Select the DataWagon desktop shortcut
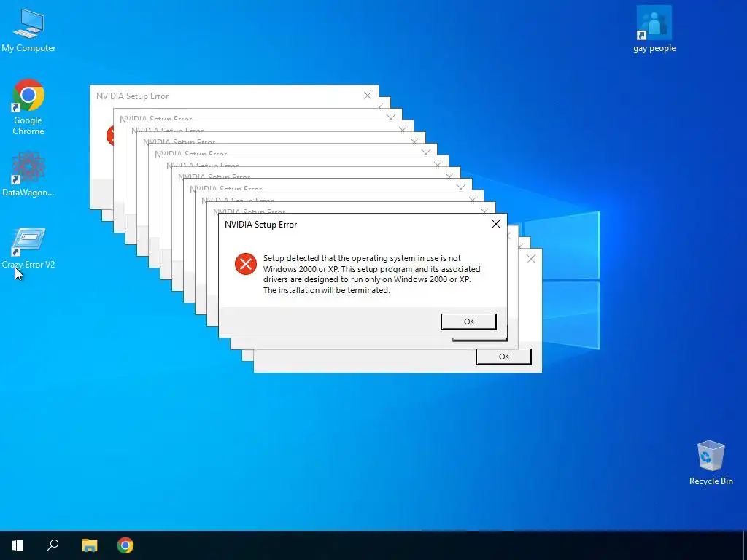 28,174
